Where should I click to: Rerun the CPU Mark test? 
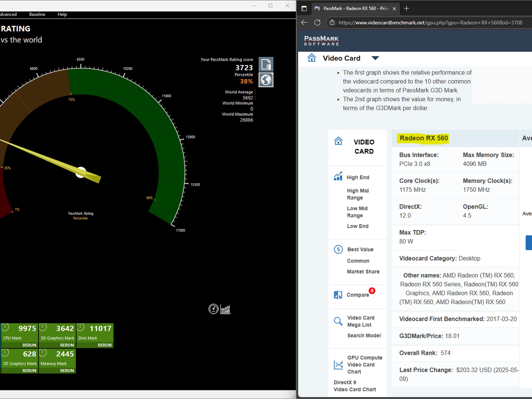pos(29,345)
